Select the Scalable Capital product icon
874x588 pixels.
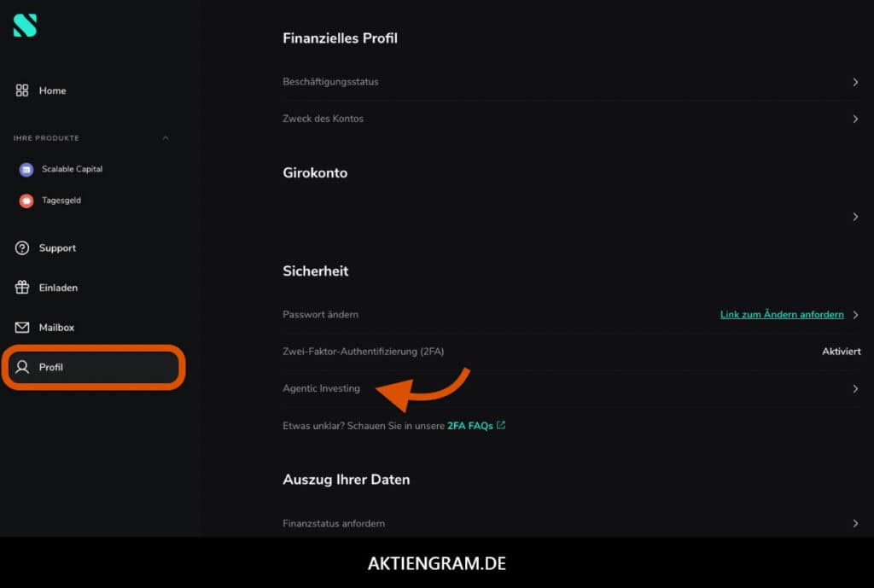click(26, 170)
